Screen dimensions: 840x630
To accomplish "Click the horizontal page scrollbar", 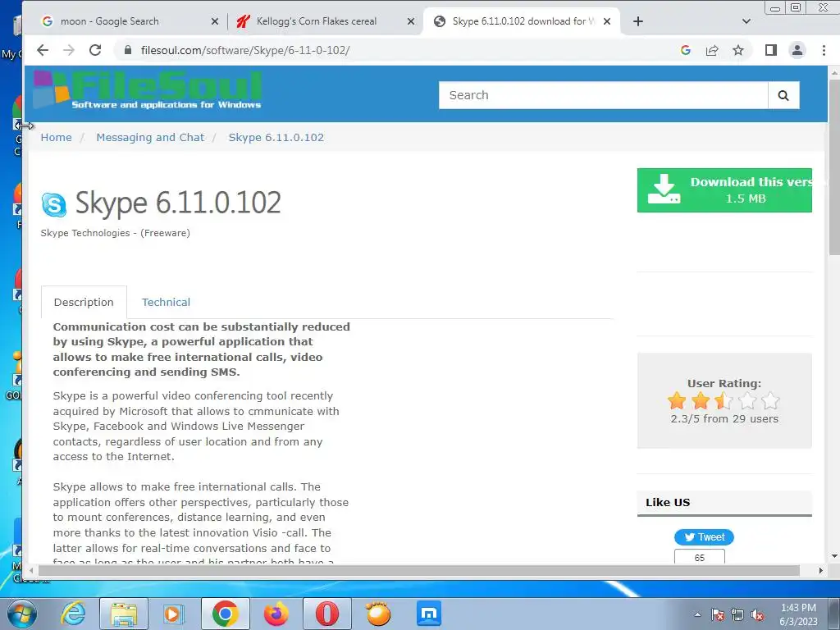I will (x=419, y=571).
